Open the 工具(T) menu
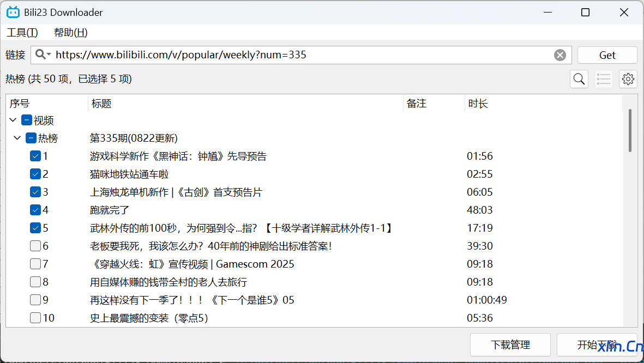Screen dimensions: 644x363 (x=22, y=33)
